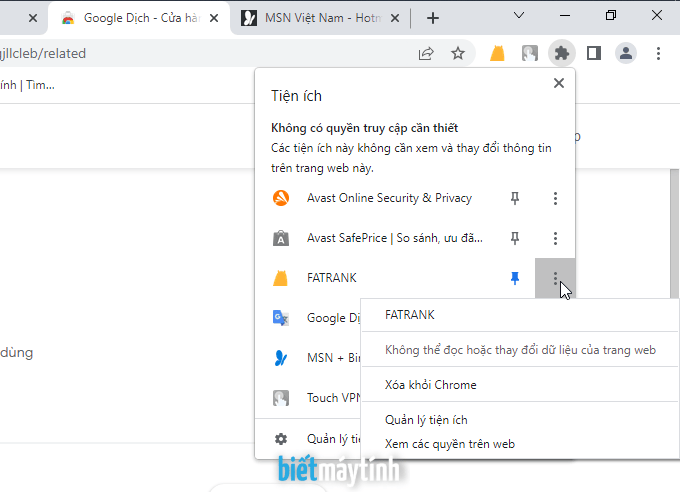
Task: Close the Google Dịch tab
Action: pyautogui.click(x=214, y=18)
